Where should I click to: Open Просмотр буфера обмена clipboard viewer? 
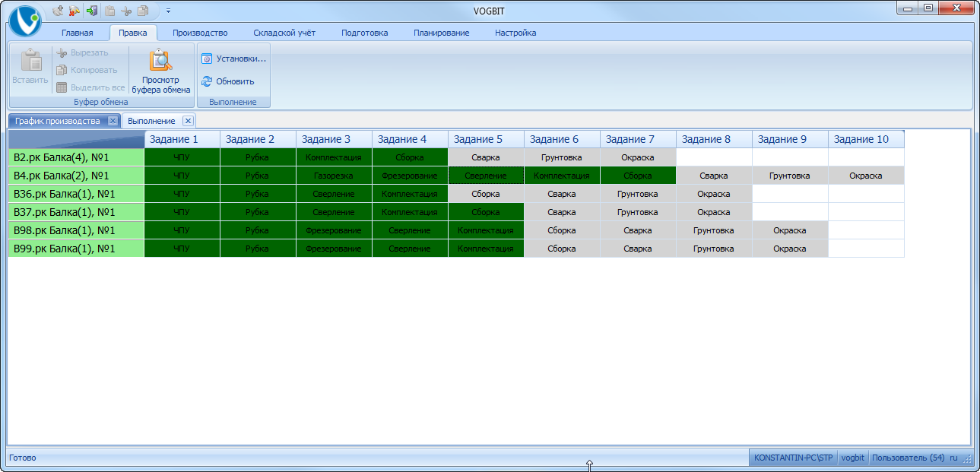[x=160, y=70]
